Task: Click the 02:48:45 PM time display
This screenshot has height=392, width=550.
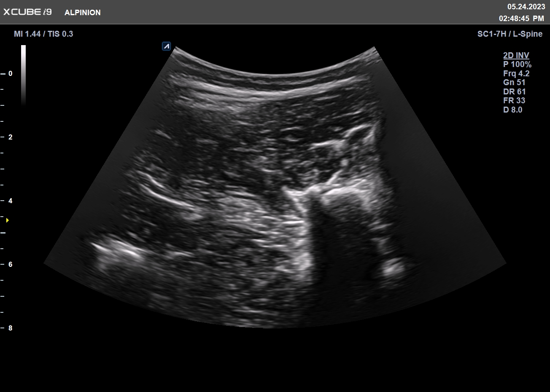Action: point(521,19)
